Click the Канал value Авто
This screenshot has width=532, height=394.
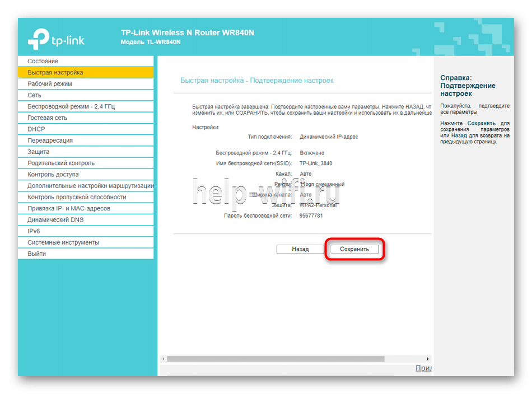(x=306, y=173)
